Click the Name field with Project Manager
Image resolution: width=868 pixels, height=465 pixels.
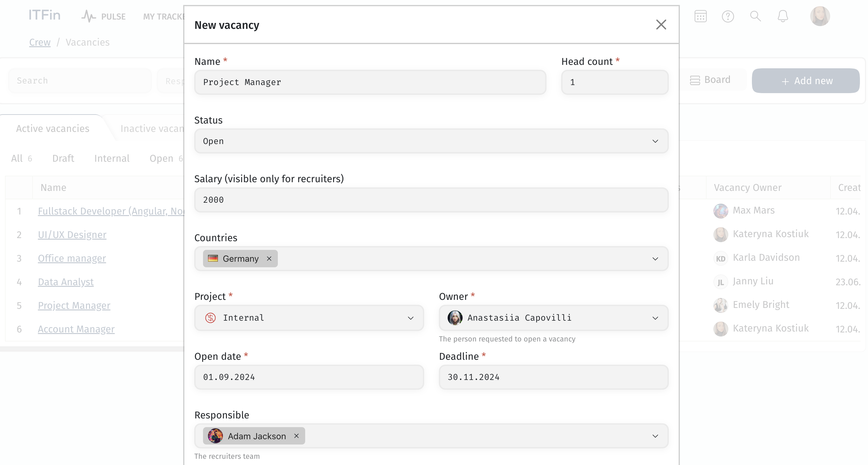370,82
